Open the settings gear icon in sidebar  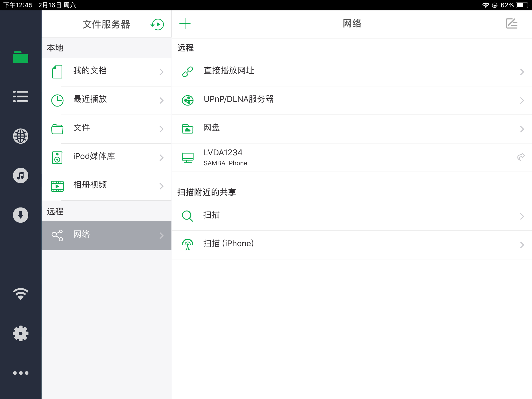[21, 333]
